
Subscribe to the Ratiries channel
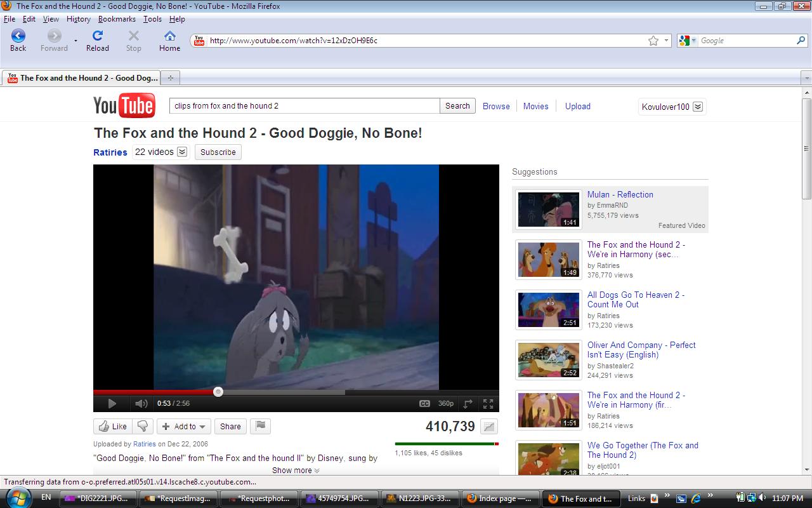218,152
